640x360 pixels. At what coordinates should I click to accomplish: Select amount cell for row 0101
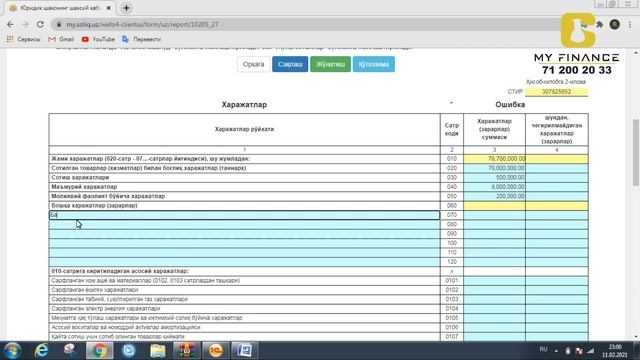494,281
